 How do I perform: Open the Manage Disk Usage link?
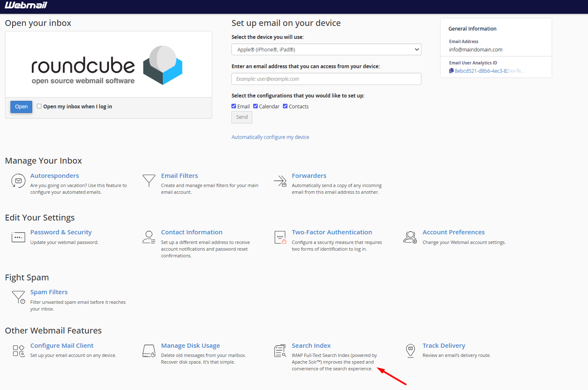click(x=190, y=346)
